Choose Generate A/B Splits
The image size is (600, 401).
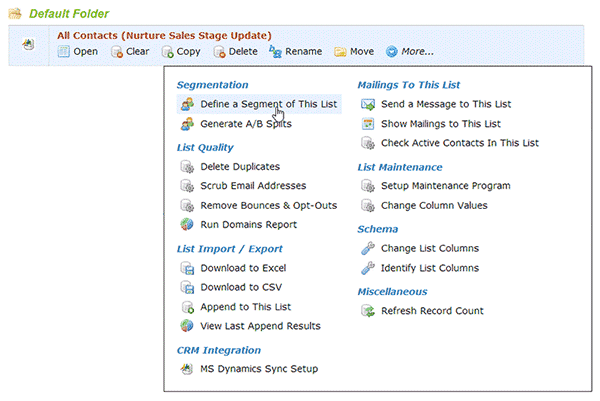click(x=236, y=124)
